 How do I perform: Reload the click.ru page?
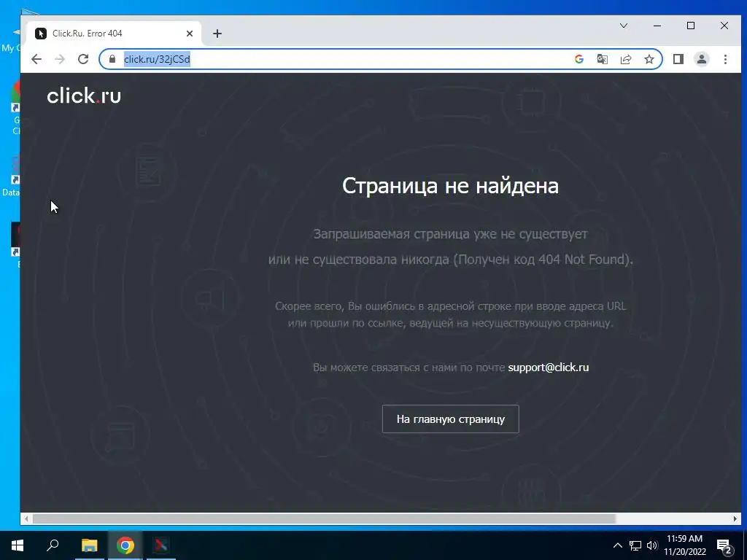pos(83,59)
